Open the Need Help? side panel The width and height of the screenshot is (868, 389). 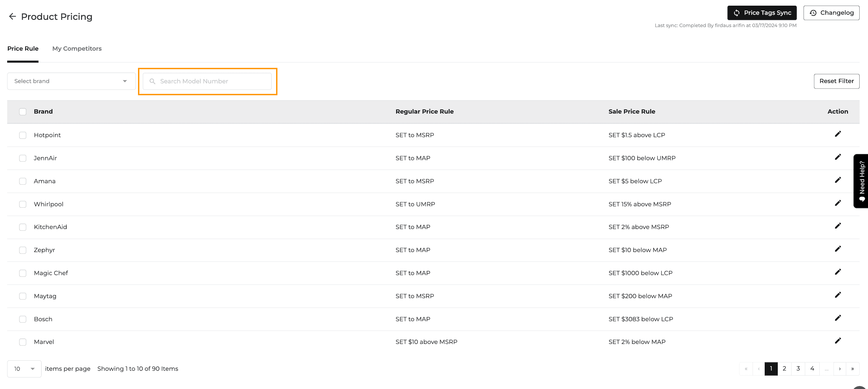[x=861, y=181]
